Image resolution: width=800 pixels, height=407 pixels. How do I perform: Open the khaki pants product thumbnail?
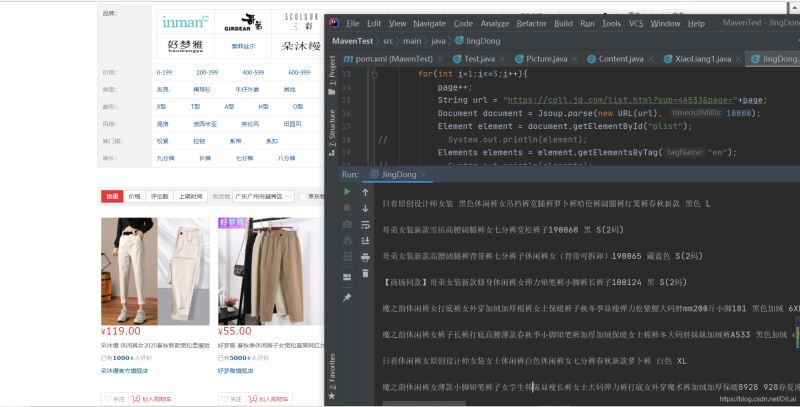pyautogui.click(x=271, y=271)
